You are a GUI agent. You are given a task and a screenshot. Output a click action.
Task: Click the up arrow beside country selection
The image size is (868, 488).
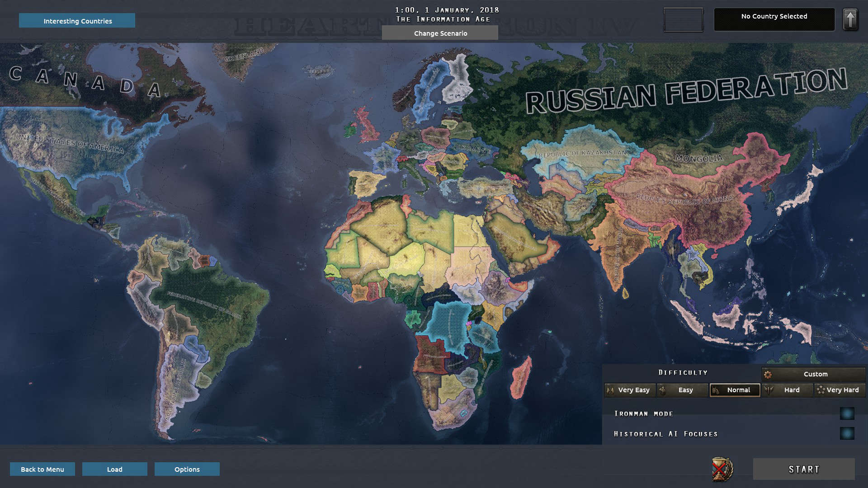point(850,19)
